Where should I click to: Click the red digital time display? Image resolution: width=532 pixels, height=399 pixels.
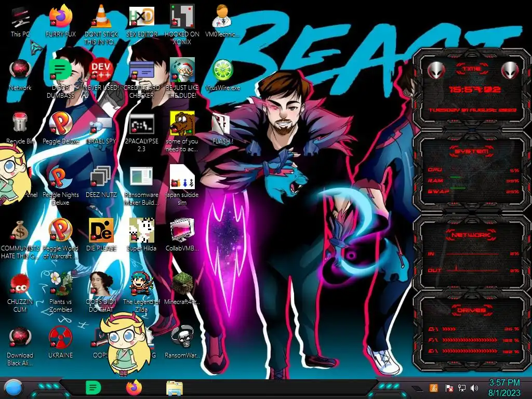(475, 89)
